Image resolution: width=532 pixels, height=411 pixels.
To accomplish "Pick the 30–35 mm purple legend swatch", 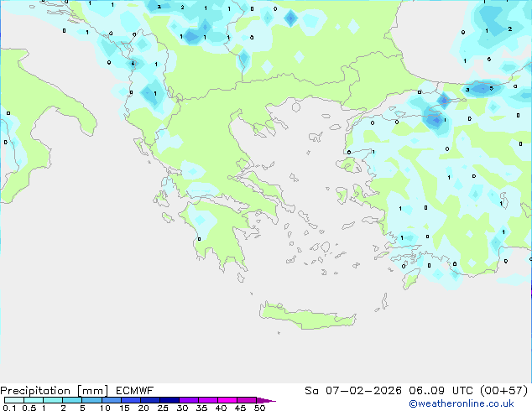I will point(188,400).
